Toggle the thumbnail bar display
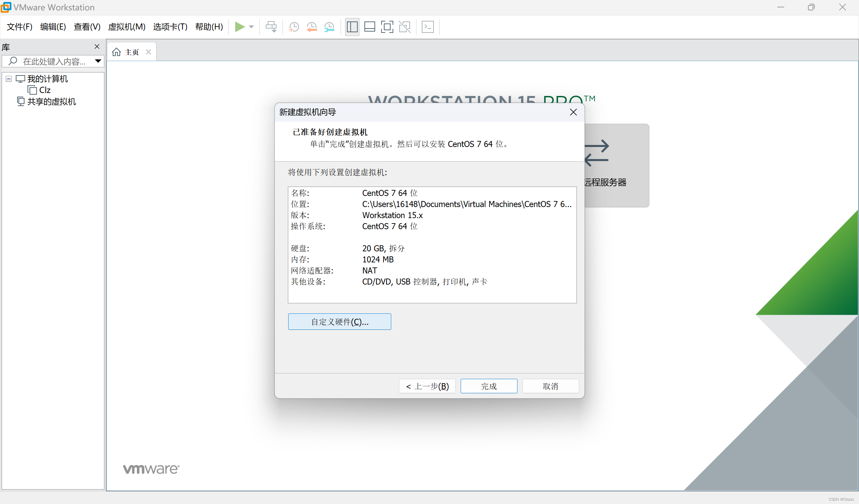859x504 pixels. point(369,27)
